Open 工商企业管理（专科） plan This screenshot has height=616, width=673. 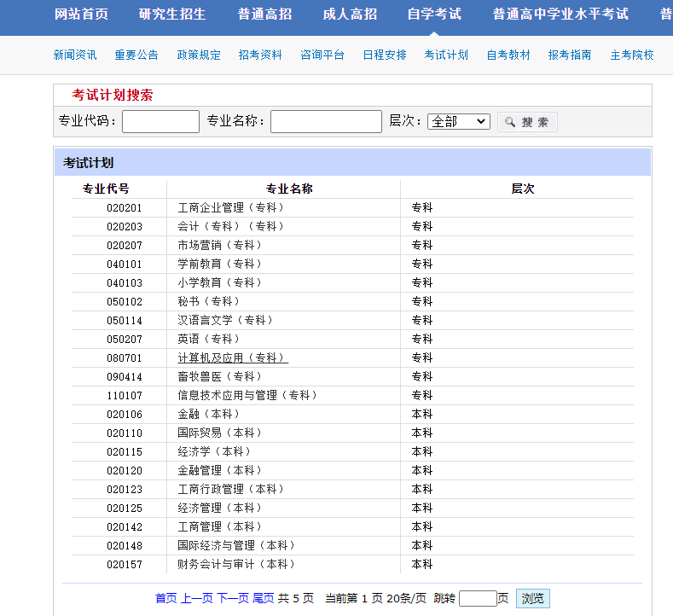231,208
